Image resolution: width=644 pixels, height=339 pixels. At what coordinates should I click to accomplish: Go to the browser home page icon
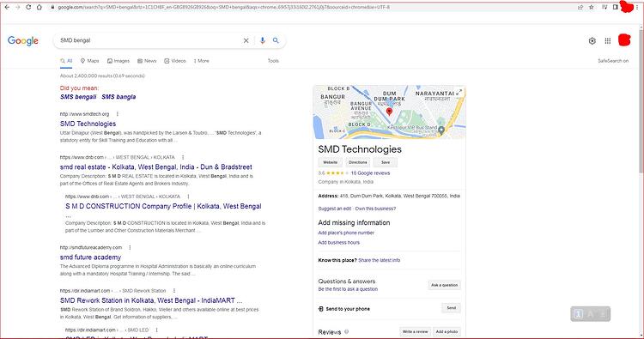(x=39, y=7)
